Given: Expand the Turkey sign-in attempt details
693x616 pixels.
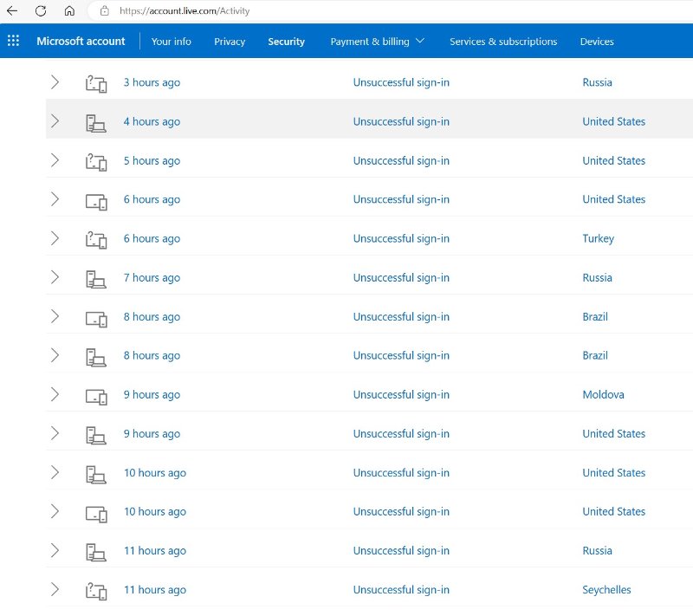Looking at the screenshot, I should tap(55, 238).
